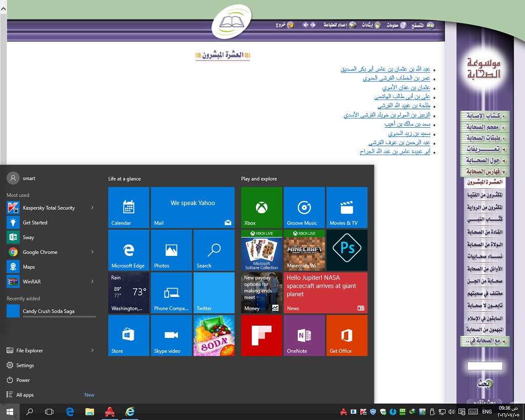Open Task View on the taskbar
Viewport: 525px width, 420px height.
(49, 412)
